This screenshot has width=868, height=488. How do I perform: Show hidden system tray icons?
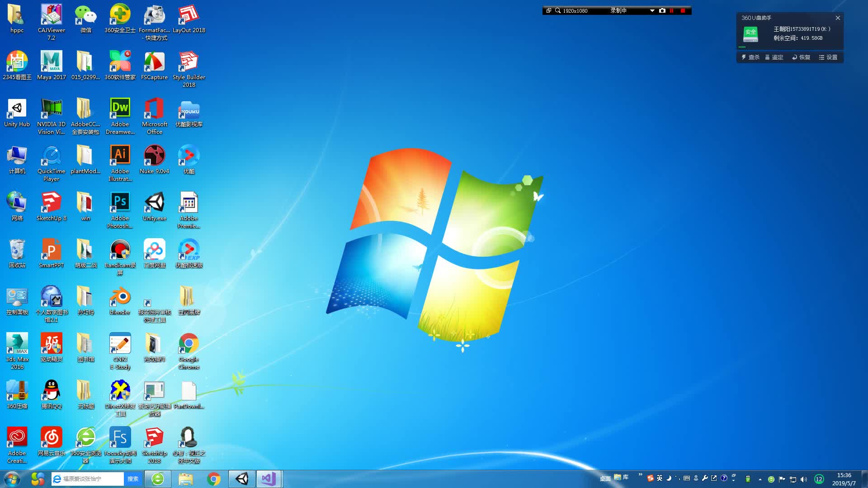[760, 479]
